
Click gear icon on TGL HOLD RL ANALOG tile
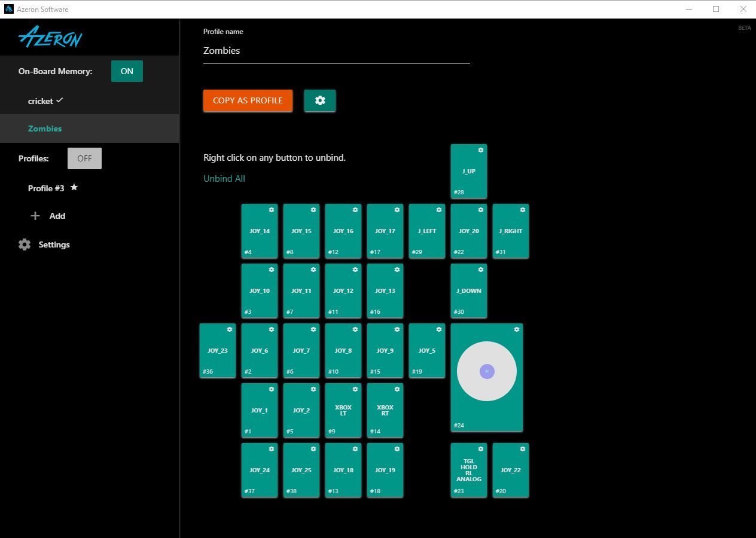coord(480,449)
